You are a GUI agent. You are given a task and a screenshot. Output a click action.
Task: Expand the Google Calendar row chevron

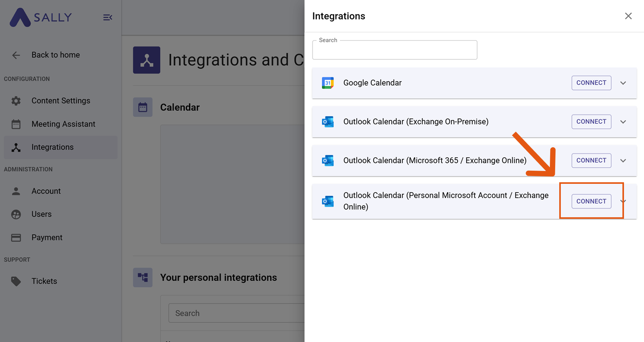(623, 83)
